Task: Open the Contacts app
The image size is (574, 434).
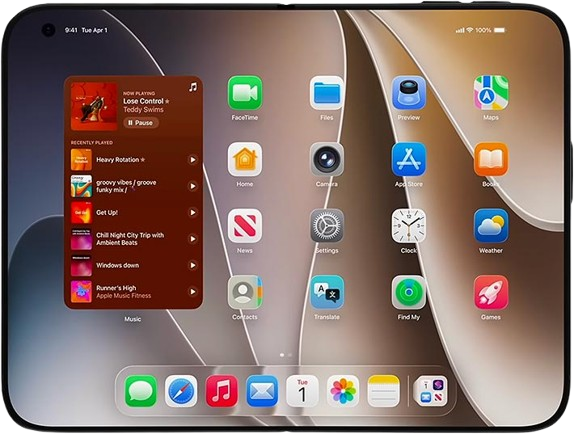Action: click(245, 293)
